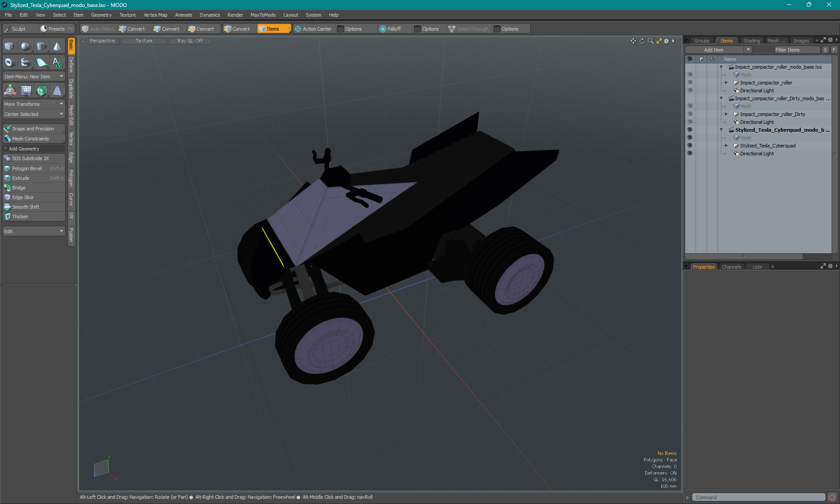Screen dimensions: 840x504
Task: Activate the green checkered element-move tool
Action: tap(42, 91)
